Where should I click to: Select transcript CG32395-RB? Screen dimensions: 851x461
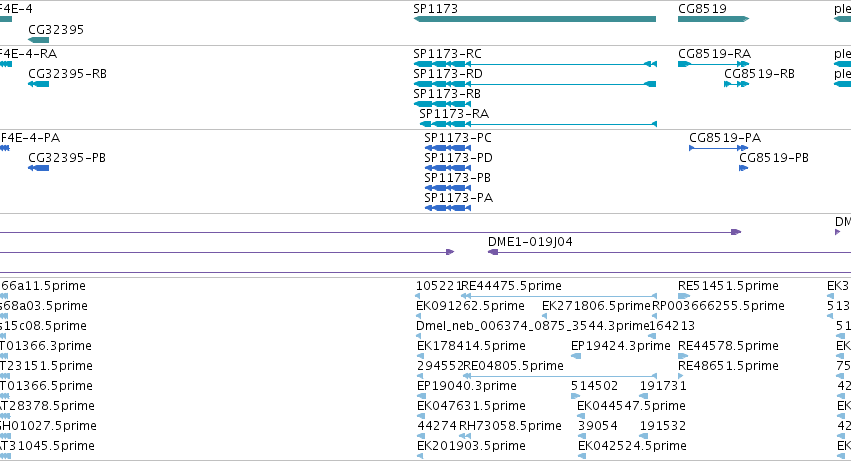coord(39,84)
